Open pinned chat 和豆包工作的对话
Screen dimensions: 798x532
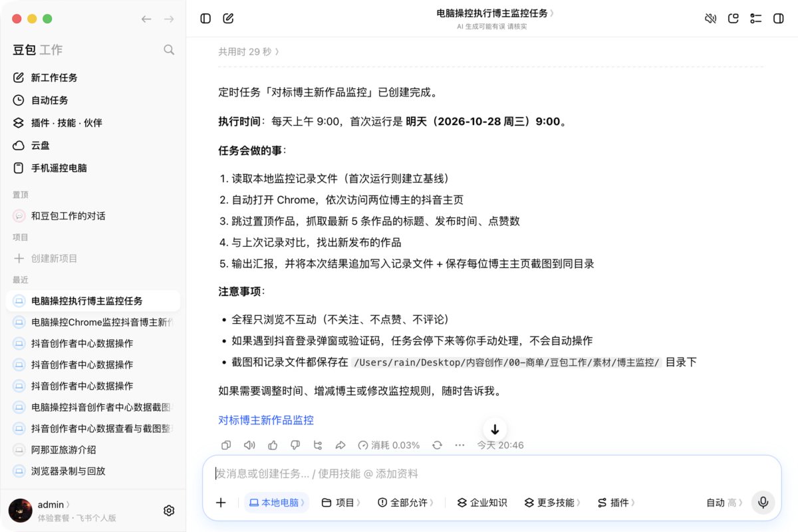(x=93, y=216)
